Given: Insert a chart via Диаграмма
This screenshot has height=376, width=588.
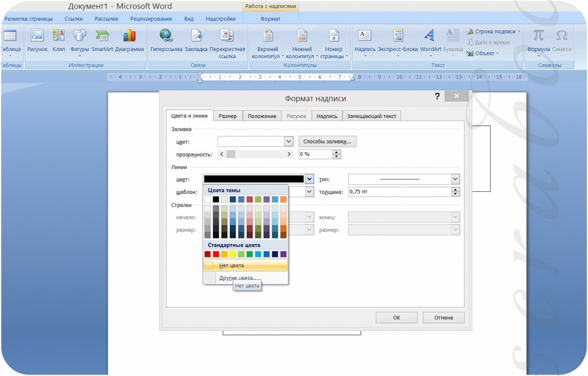Looking at the screenshot, I should (129, 40).
